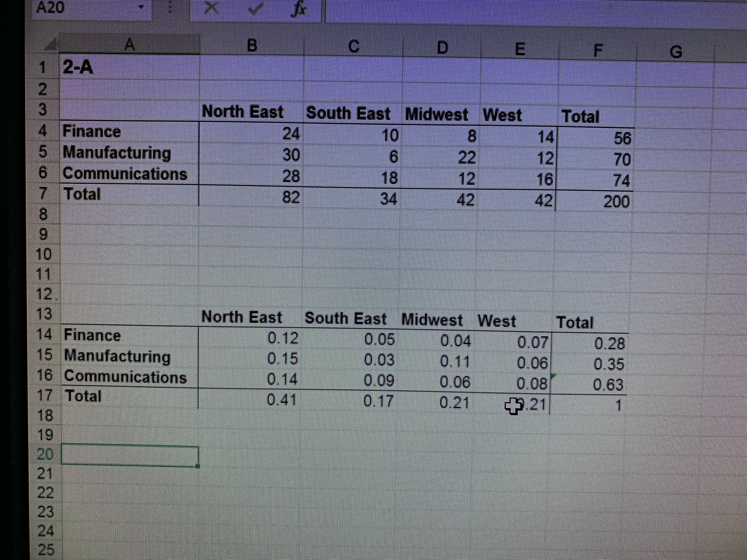747x560 pixels.
Task: Select proportion total cell showing 1
Action: [x=589, y=405]
